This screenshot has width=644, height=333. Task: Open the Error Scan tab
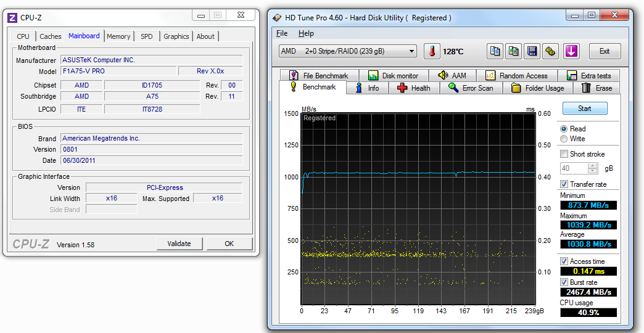pos(471,88)
